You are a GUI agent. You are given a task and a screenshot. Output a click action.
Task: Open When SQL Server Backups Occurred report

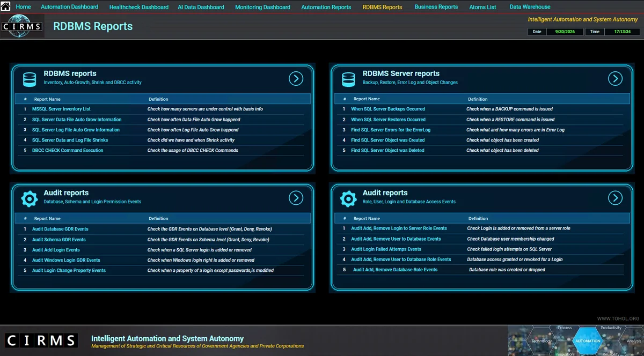[x=388, y=109]
